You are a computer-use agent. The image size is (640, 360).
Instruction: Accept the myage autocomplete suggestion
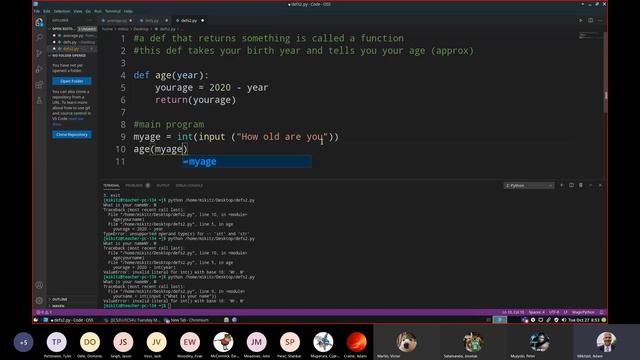[x=247, y=162]
